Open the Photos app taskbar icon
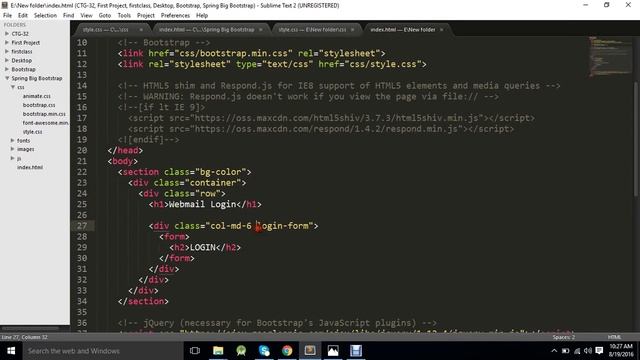 pyautogui.click(x=333, y=351)
